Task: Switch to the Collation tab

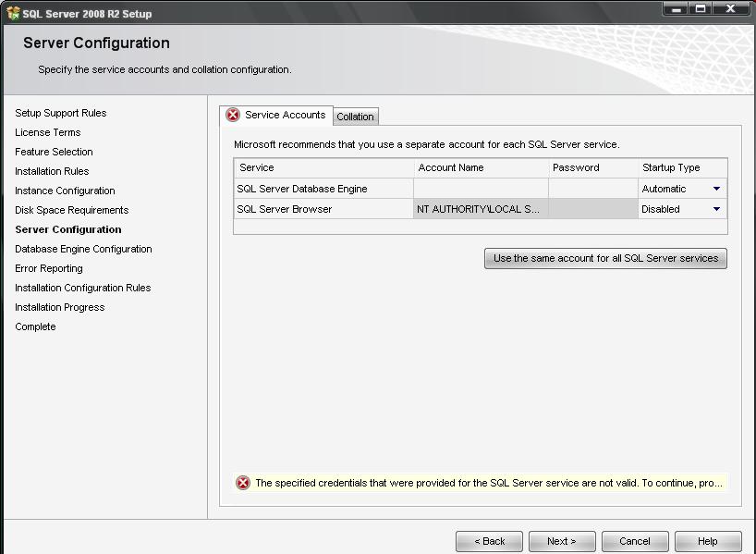Action: 355,117
